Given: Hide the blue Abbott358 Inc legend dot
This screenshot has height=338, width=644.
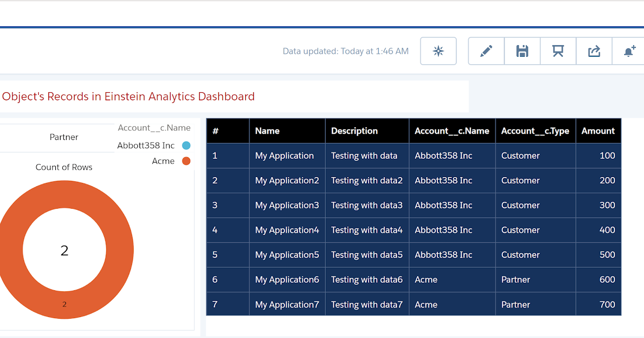Looking at the screenshot, I should [187, 145].
